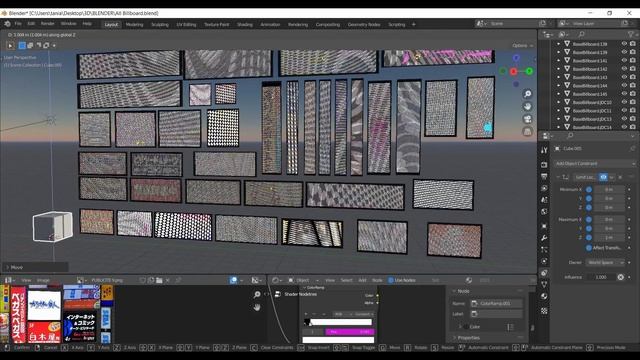Open the View Layer properties tab
The height and width of the screenshot is (360, 640).
pyautogui.click(x=544, y=188)
